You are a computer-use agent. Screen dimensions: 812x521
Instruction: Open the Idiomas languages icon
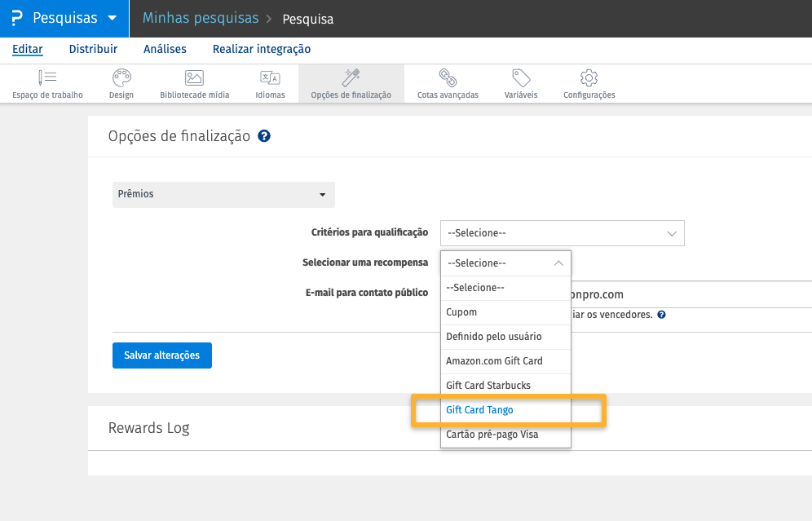(x=270, y=78)
